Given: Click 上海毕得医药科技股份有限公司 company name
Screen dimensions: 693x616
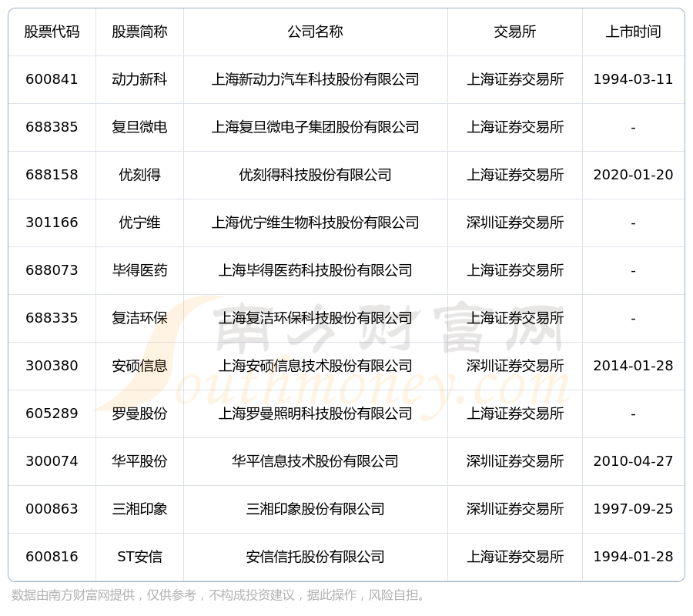Looking at the screenshot, I should 316,270.
